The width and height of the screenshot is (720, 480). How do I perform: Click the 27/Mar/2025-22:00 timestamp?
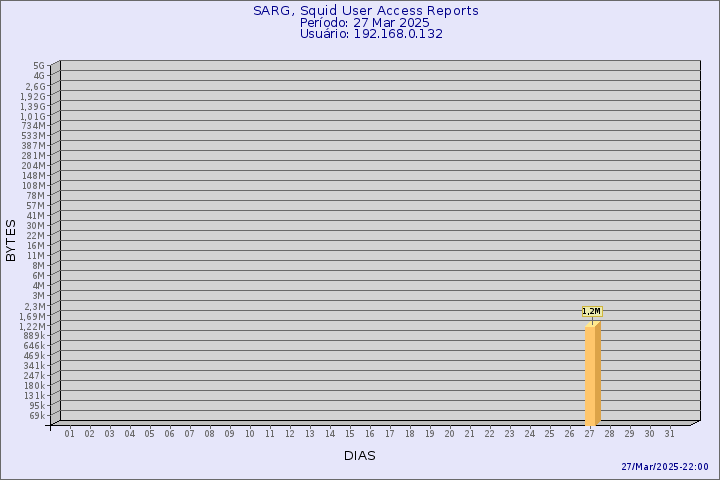click(665, 467)
